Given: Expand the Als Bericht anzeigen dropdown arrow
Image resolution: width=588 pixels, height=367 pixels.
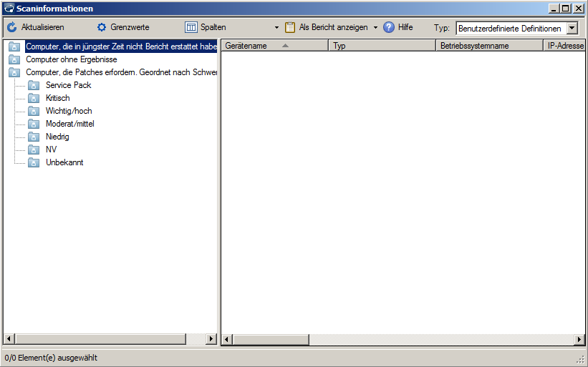Looking at the screenshot, I should [375, 28].
